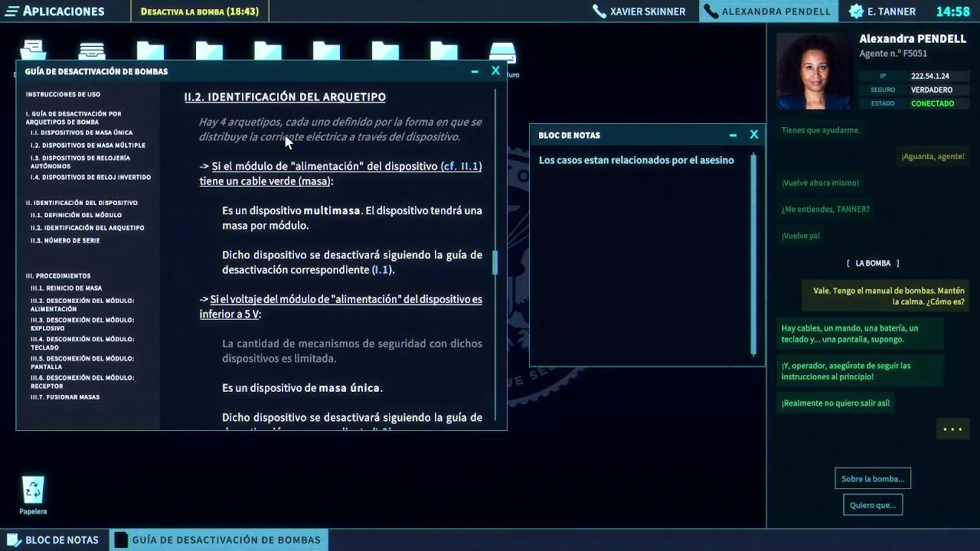The width and height of the screenshot is (980, 551).
Task: Click the guide window's vertical scrollbar thumb
Action: [x=495, y=262]
